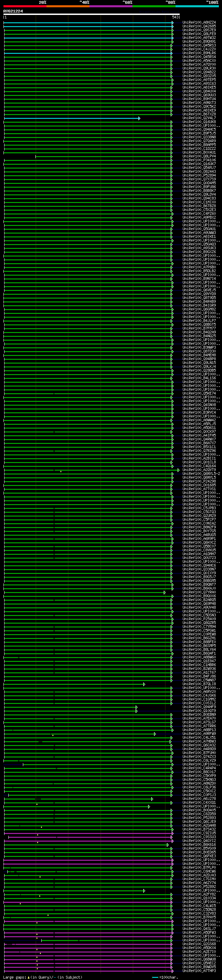Open hit UniRef100_B9DH91
This screenshot has height=980, width=222.
coord(199,41)
